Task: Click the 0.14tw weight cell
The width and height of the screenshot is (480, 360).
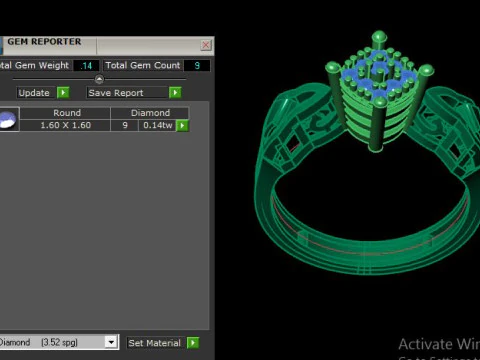Action: [157, 125]
